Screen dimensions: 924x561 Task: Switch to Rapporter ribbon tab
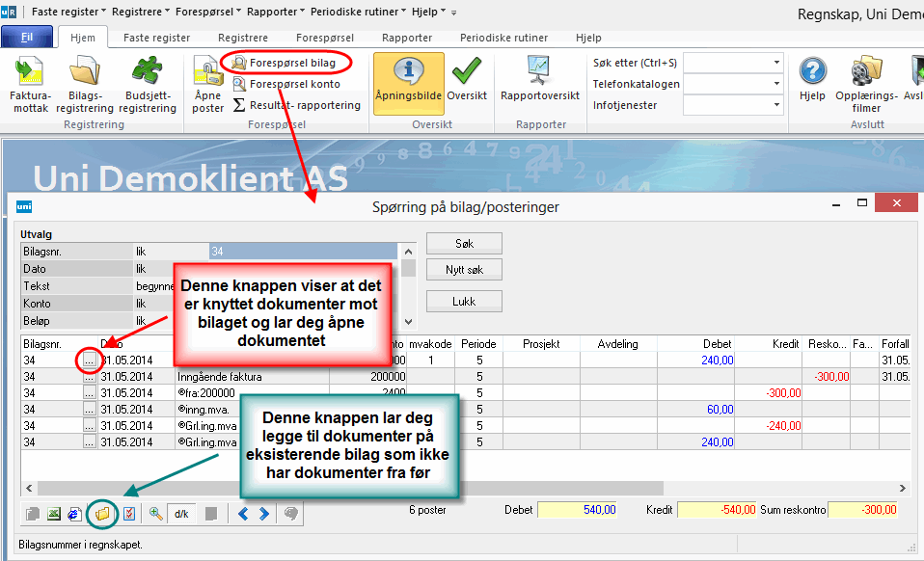(407, 38)
